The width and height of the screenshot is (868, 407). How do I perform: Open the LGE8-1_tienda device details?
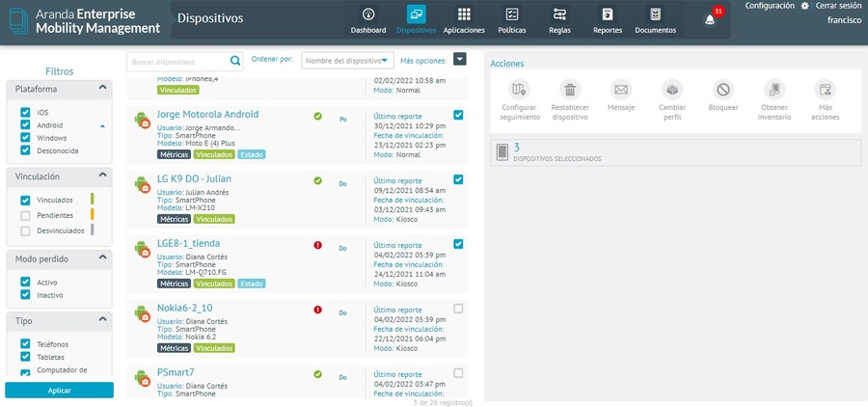click(188, 243)
